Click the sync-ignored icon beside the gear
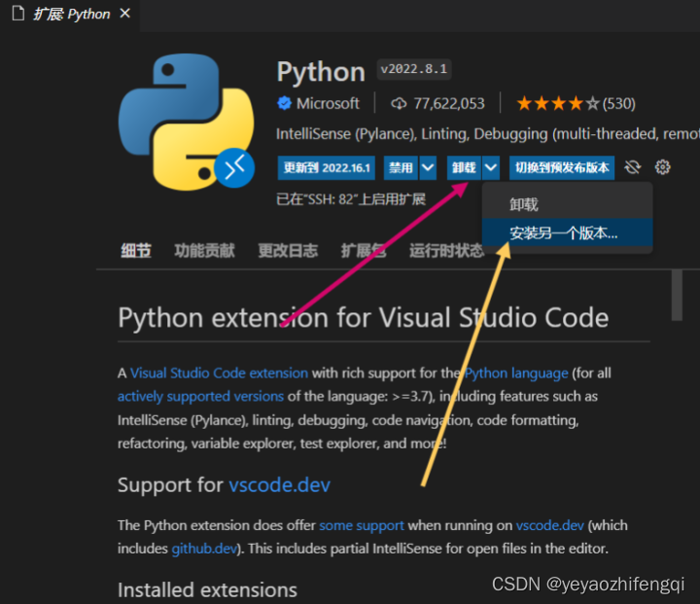The width and height of the screenshot is (700, 604). [x=633, y=167]
